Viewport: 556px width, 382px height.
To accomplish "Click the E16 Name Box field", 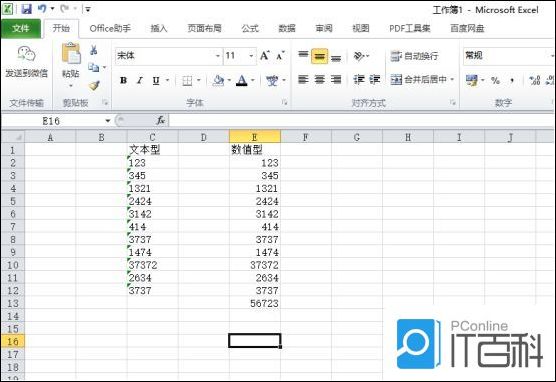I will coord(52,121).
